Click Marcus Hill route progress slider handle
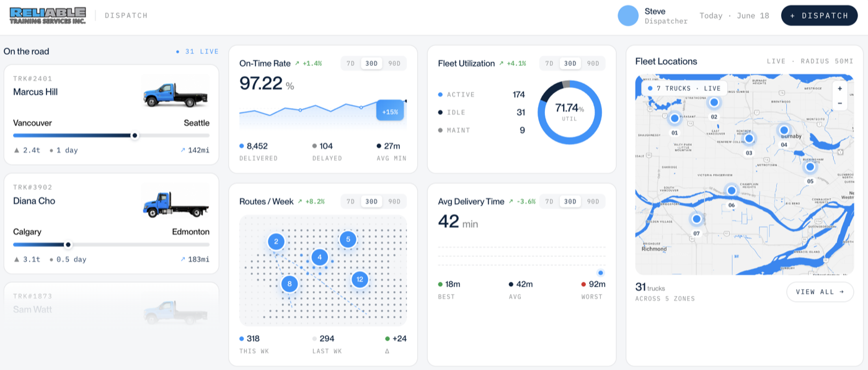Screen dimensions: 868x370 [x=135, y=135]
